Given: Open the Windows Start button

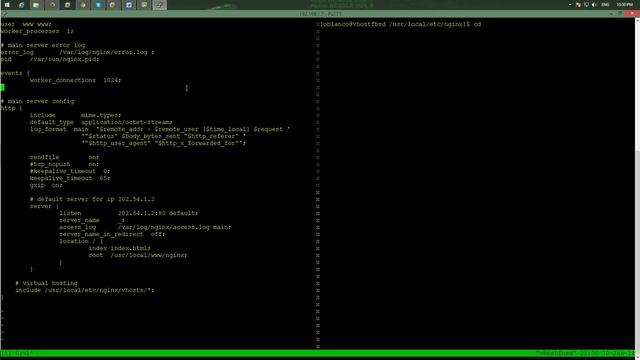Looking at the screenshot, I should 7,5.
